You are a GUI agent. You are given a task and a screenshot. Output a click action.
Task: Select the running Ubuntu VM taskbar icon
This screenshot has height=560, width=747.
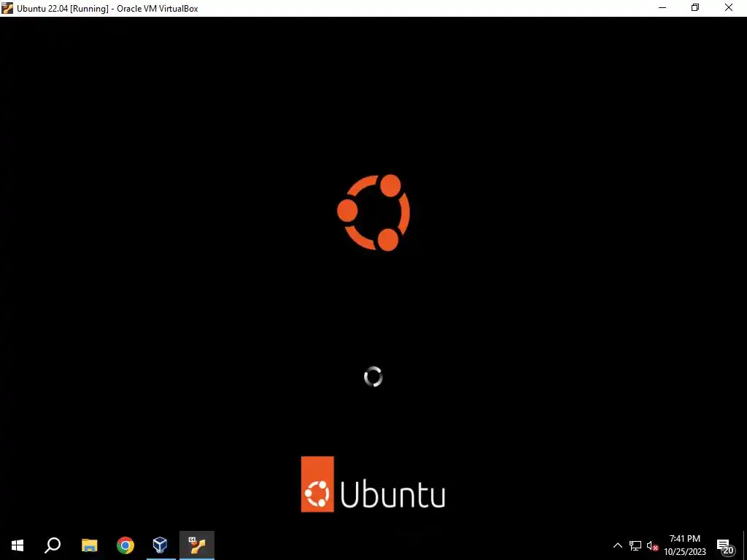[197, 545]
